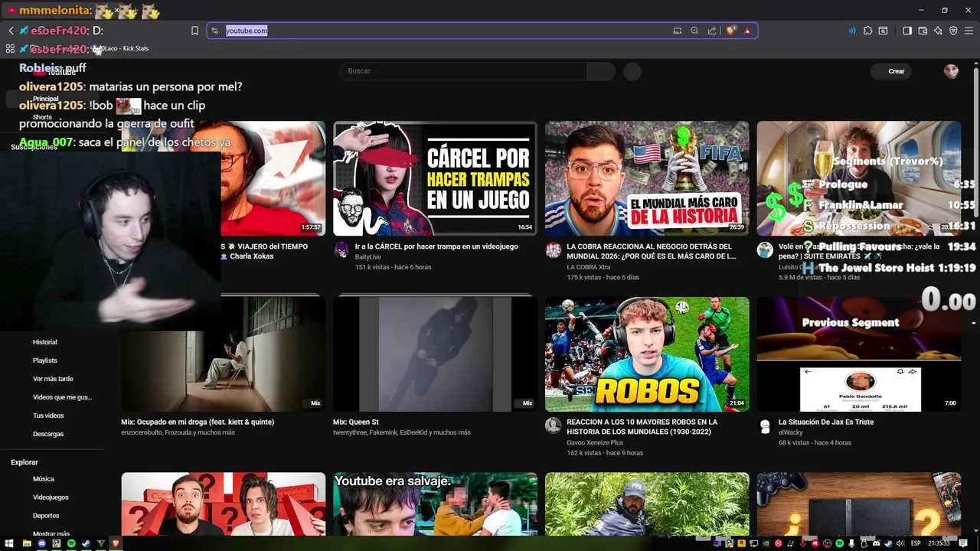Open site settings icon beside youtube.com
980x551 pixels.
point(215,31)
